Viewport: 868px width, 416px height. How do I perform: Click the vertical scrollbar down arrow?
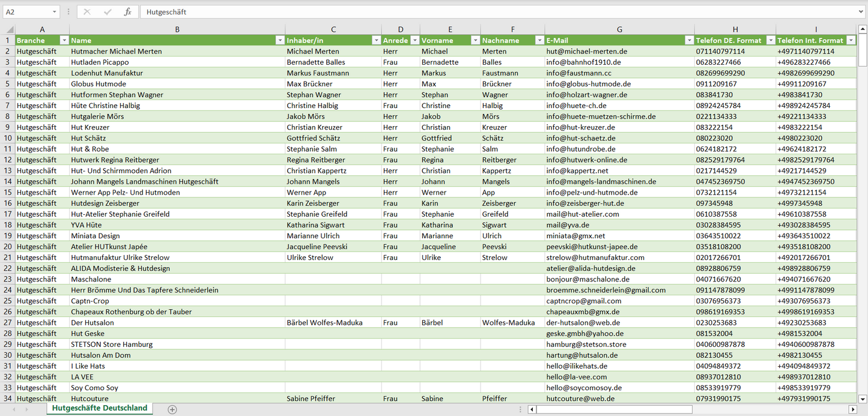click(x=863, y=398)
